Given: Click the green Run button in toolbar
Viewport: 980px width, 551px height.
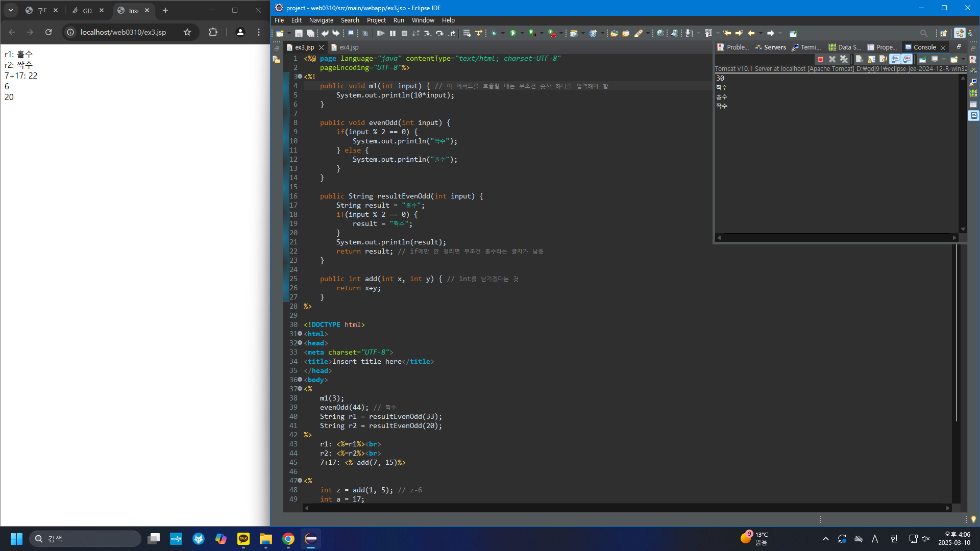Looking at the screenshot, I should (x=513, y=33).
